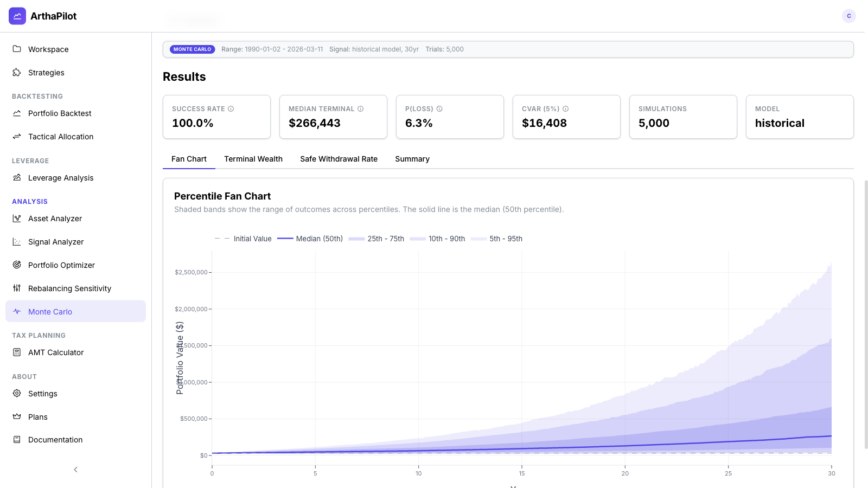Image resolution: width=868 pixels, height=488 pixels.
Task: Open Leverage Analysis from sidebar
Action: point(61,178)
